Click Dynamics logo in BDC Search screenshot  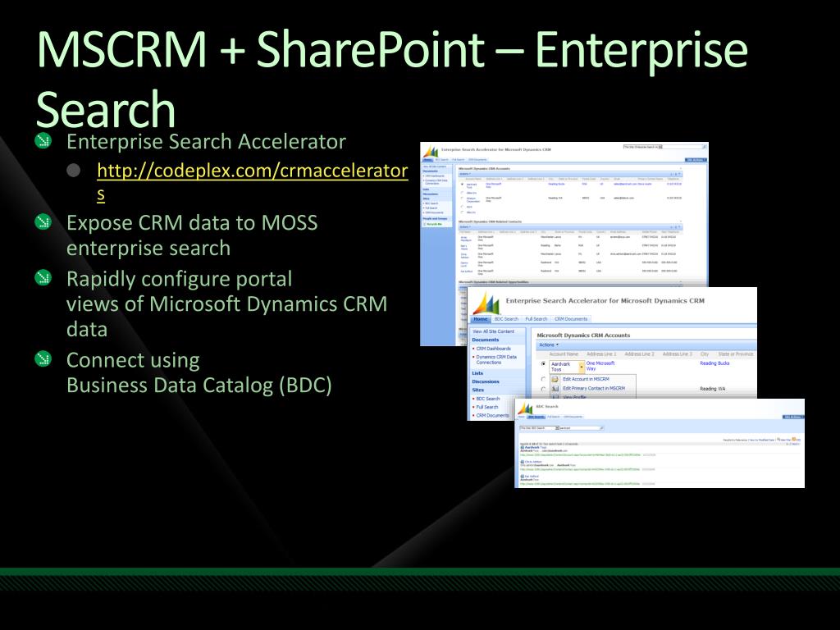526,409
